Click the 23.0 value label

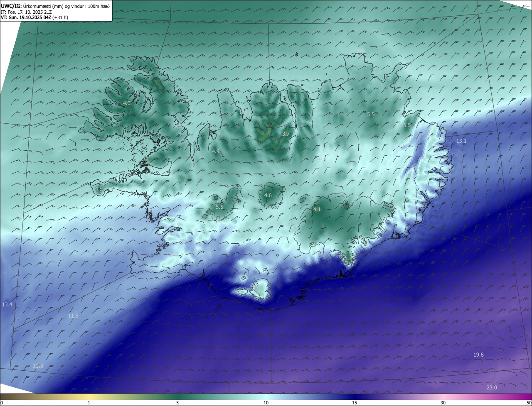[492, 387]
